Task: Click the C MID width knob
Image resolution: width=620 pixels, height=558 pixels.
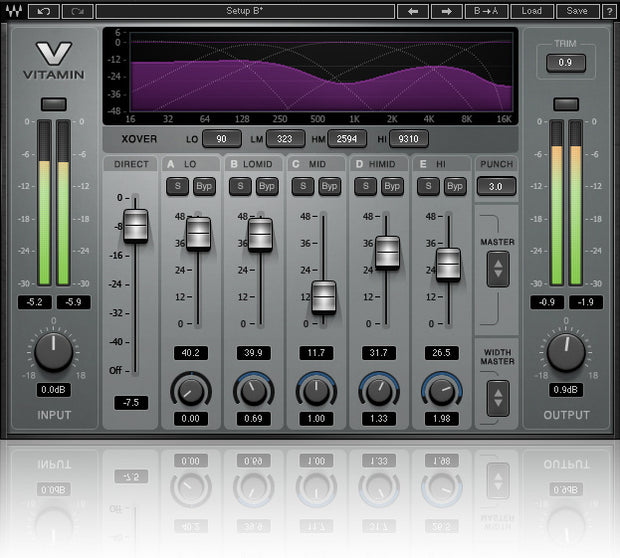Action: point(316,392)
